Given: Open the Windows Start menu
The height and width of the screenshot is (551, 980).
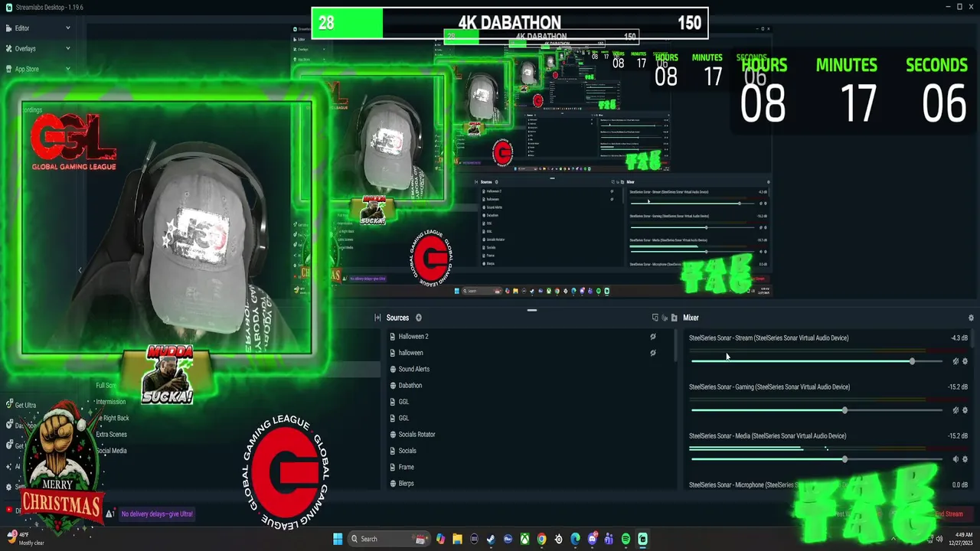Looking at the screenshot, I should (338, 539).
